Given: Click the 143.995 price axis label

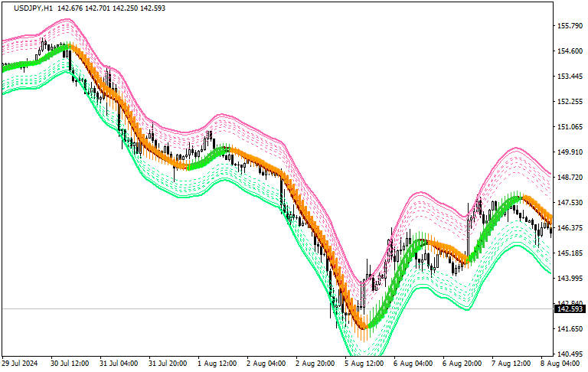Looking at the screenshot, I should [570, 279].
